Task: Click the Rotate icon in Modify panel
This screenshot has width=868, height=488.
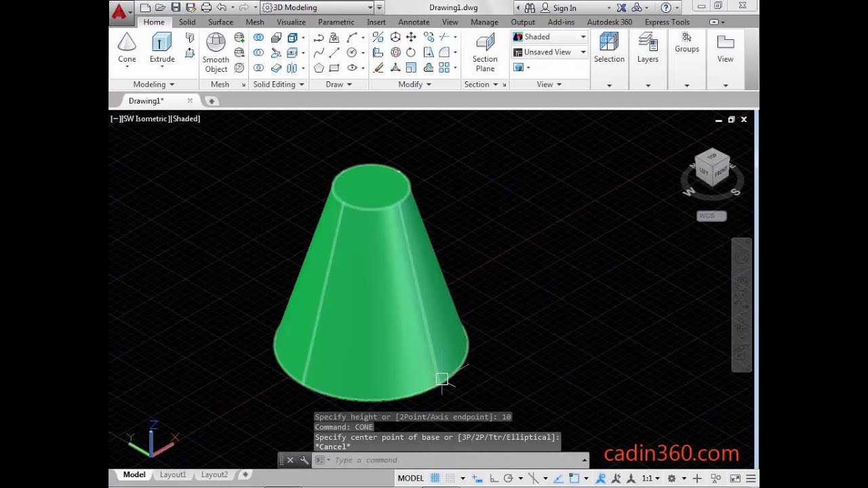Action: (x=411, y=52)
